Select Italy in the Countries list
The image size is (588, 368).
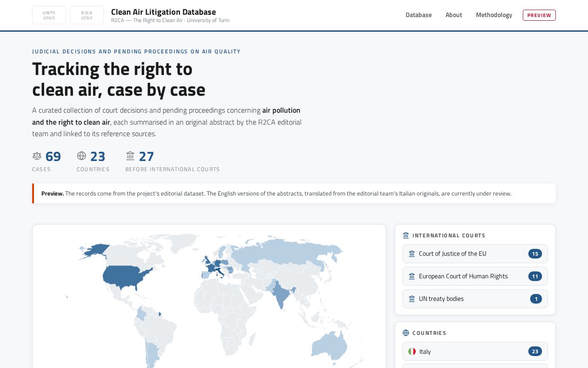(x=475, y=351)
